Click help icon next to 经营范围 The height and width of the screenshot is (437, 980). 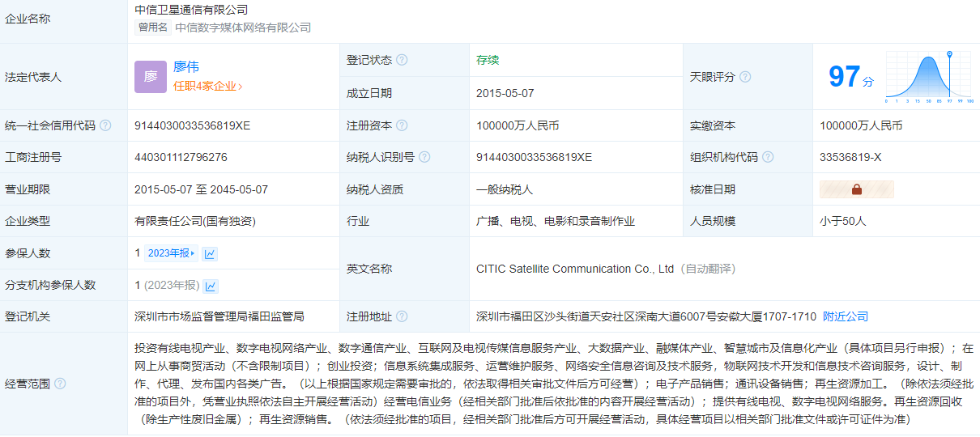(x=60, y=384)
